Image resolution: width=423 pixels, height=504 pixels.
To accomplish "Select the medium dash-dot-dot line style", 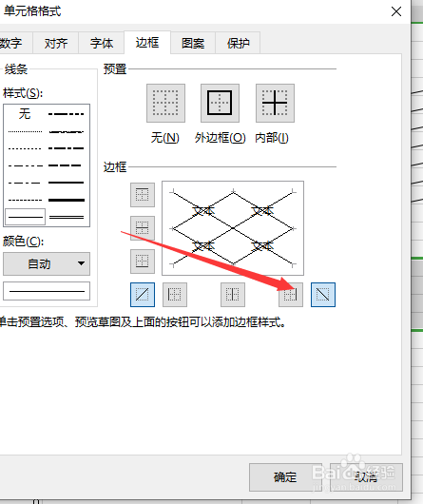I will point(67,114).
